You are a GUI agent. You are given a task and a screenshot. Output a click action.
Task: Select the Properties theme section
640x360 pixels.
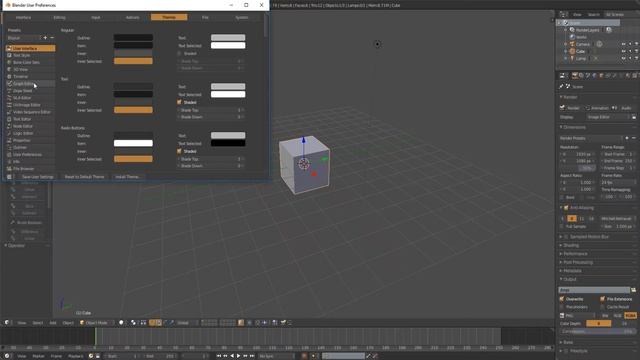30,140
